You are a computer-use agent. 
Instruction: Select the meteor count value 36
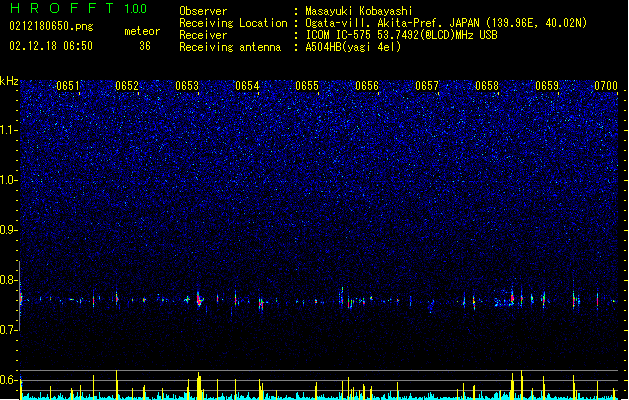[x=145, y=46]
